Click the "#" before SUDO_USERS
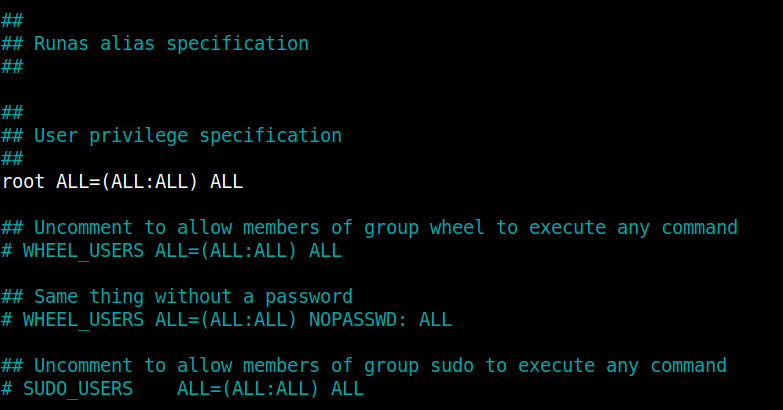Screen dimensions: 783x410 click(8, 387)
